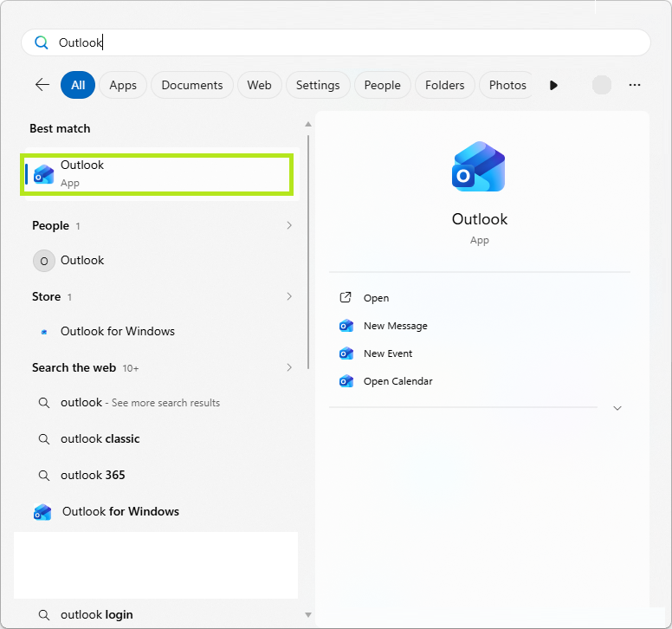
Task: Click search icon beside 'See more search results'
Action: [43, 403]
